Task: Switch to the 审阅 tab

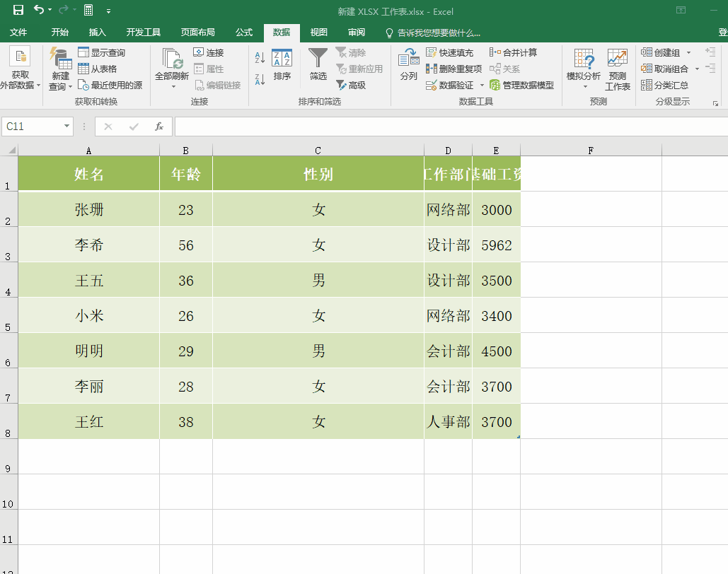Action: pyautogui.click(x=357, y=32)
